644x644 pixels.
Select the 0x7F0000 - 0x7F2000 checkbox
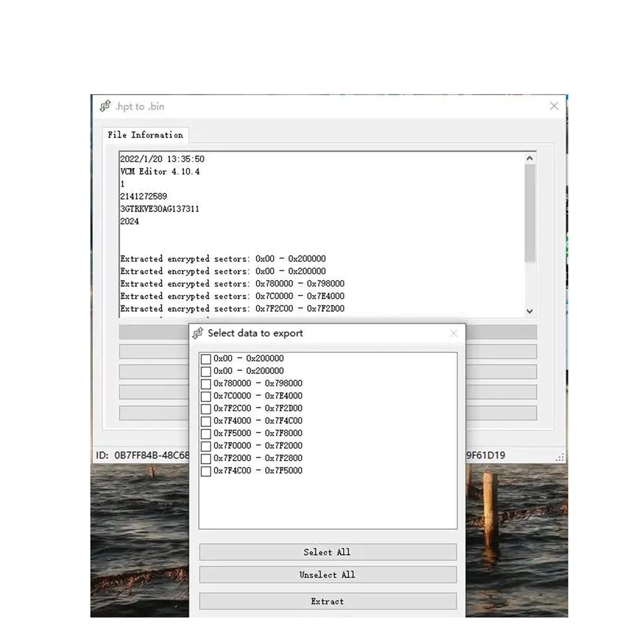point(206,446)
